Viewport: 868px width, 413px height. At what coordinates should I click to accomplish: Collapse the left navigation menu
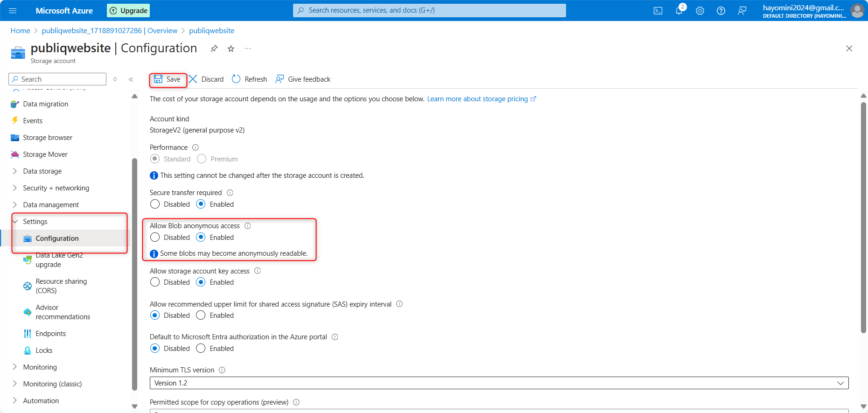pos(131,79)
